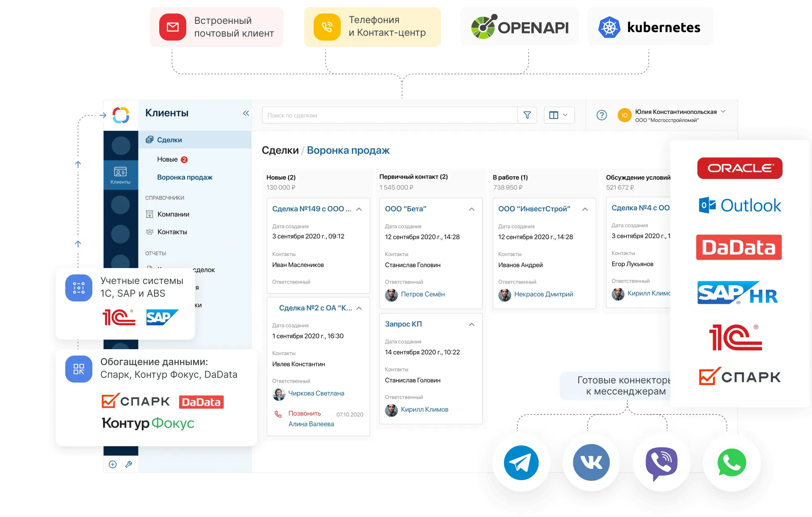Open the Контакты section in sidebar
812x517 pixels.
pos(172,232)
